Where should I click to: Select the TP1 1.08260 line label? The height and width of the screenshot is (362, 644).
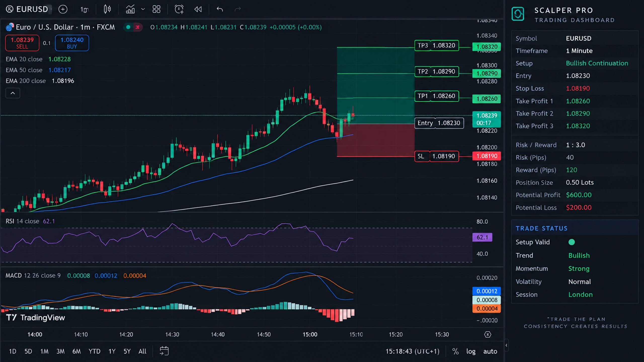[x=436, y=96]
